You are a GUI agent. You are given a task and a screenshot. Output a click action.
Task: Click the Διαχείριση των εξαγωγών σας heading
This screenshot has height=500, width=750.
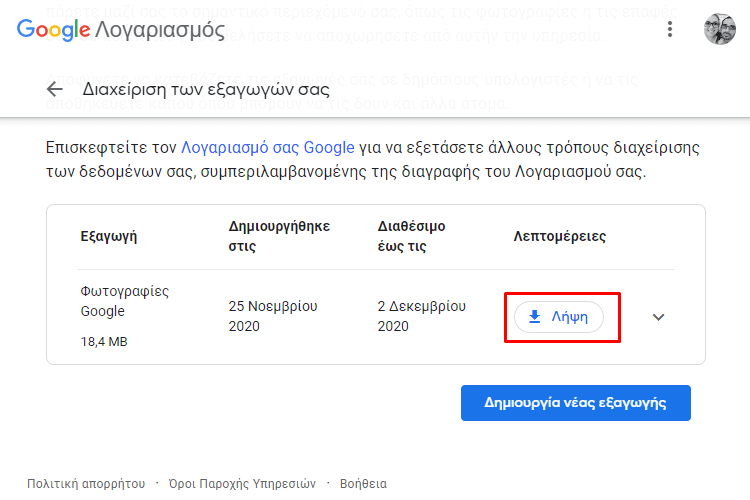(x=206, y=89)
